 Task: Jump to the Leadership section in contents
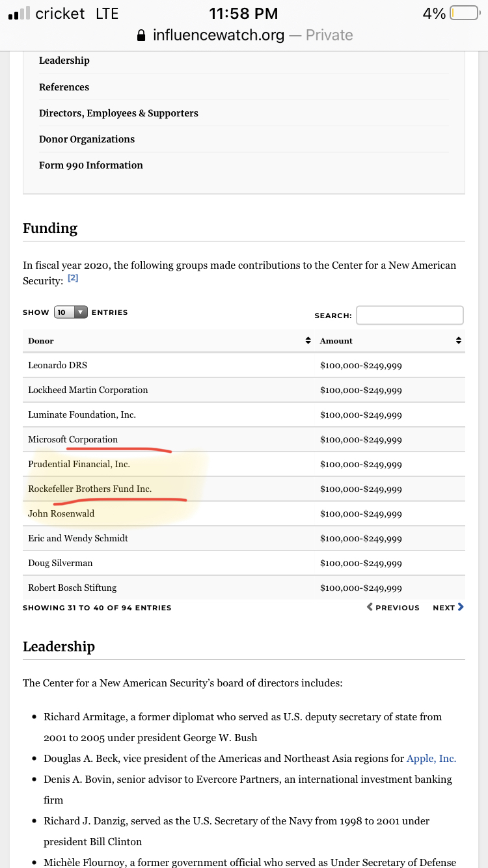(64, 61)
